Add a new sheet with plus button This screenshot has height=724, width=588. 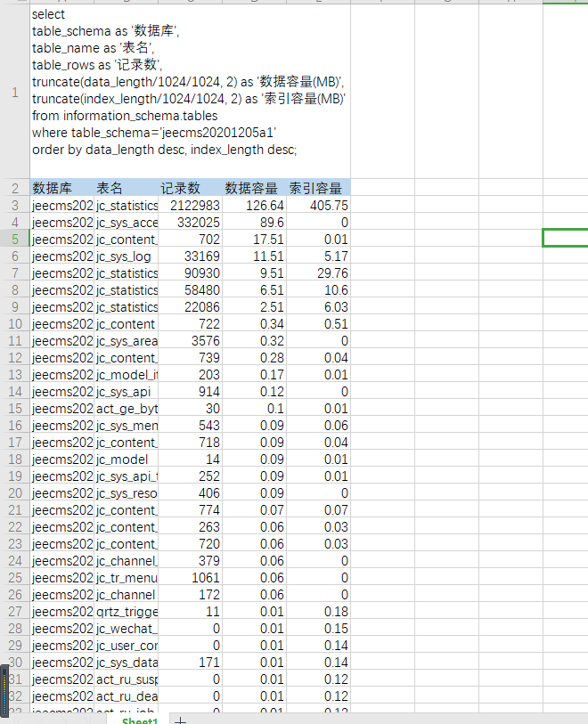pos(181,720)
